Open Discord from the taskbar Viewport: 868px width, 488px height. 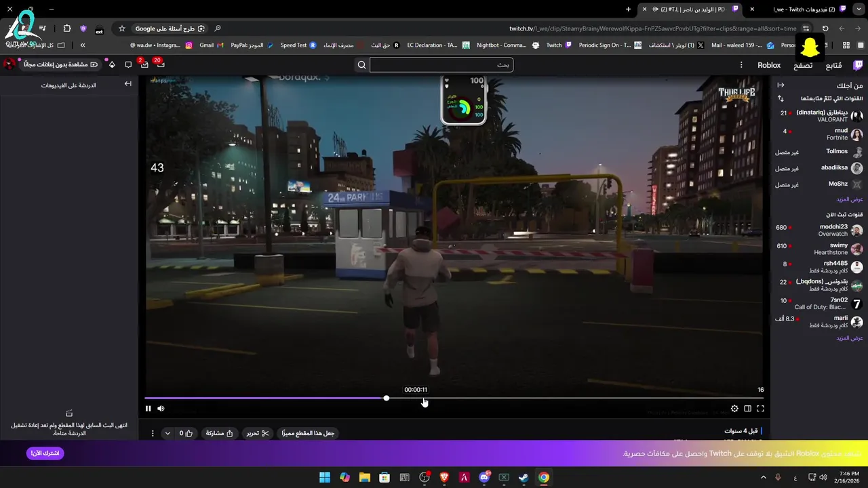pyautogui.click(x=484, y=477)
